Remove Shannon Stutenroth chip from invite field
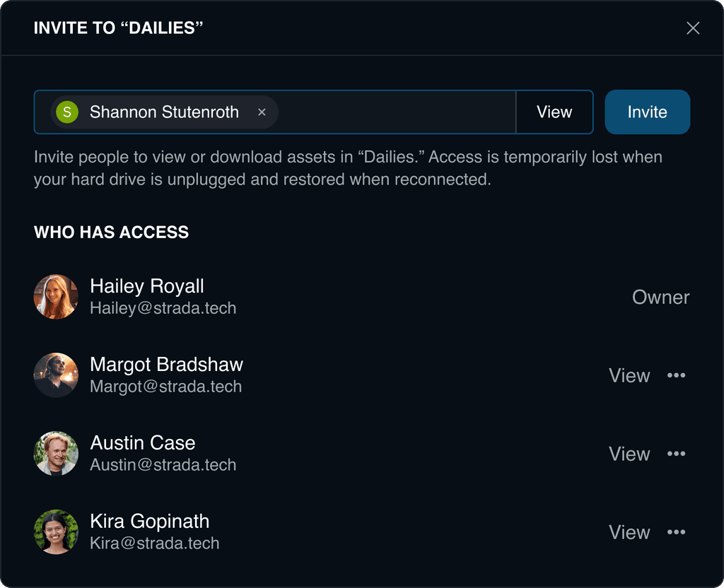 [x=262, y=112]
